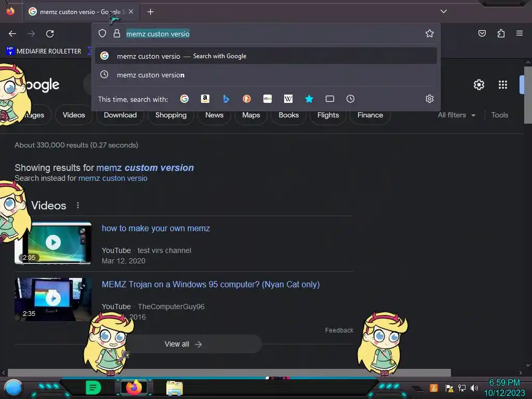Play the 2:35 video thumbnail

pos(54,299)
